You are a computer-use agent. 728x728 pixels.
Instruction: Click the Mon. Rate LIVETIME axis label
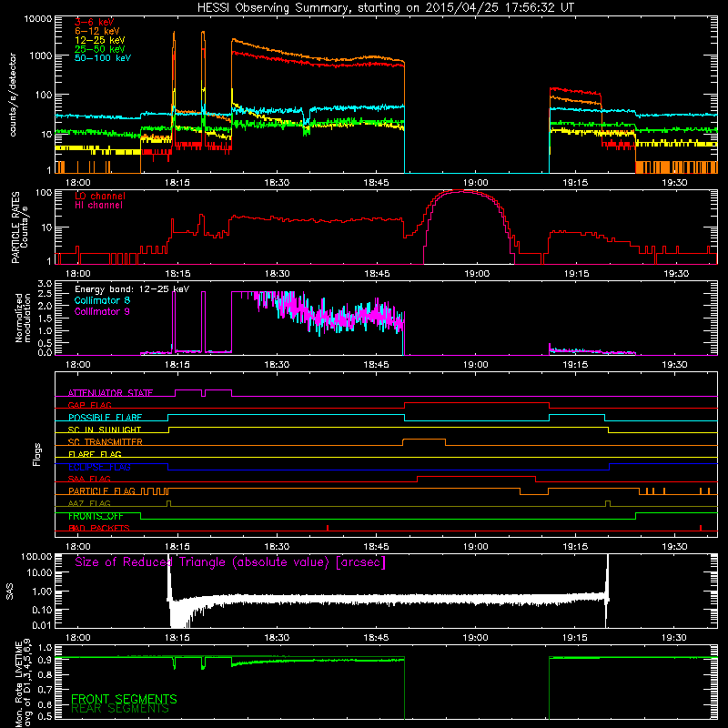[24, 683]
